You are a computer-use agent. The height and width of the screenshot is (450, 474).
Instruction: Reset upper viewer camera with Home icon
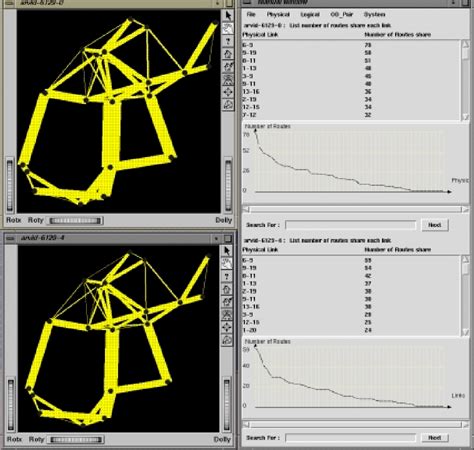[228, 54]
